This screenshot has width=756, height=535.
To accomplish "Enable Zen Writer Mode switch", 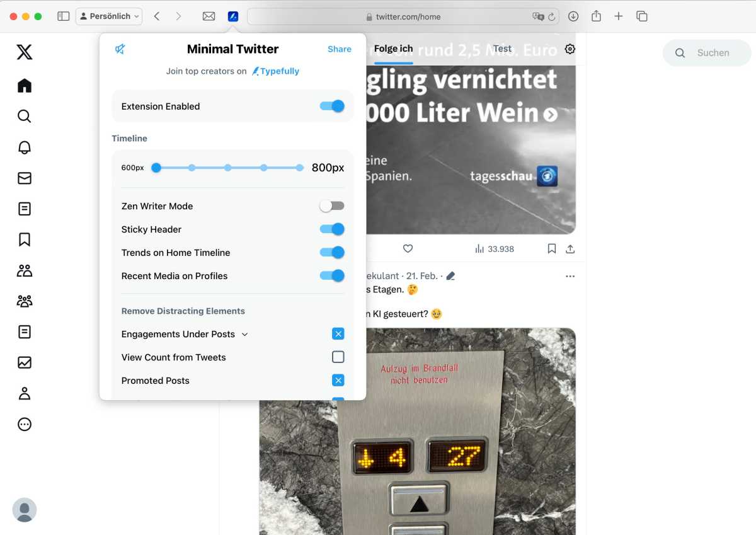I will pos(332,205).
